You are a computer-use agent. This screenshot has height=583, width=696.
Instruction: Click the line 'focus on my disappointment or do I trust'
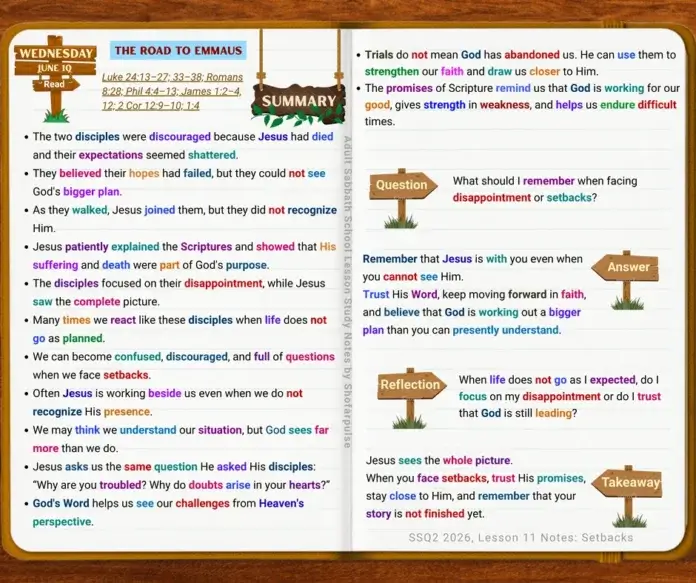560,397
